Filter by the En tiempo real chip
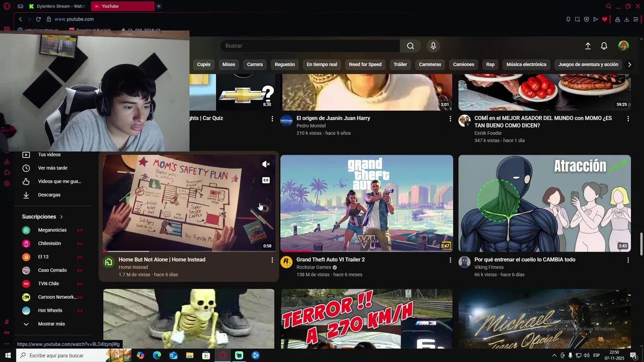This screenshot has width=644, height=362. click(x=322, y=64)
